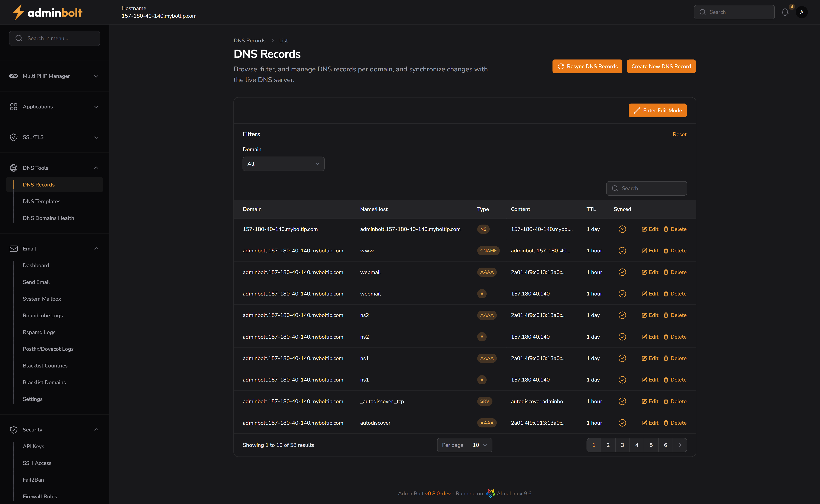This screenshot has width=820, height=504.
Task: Click the Reset link in Filters panel
Action: pyautogui.click(x=680, y=134)
